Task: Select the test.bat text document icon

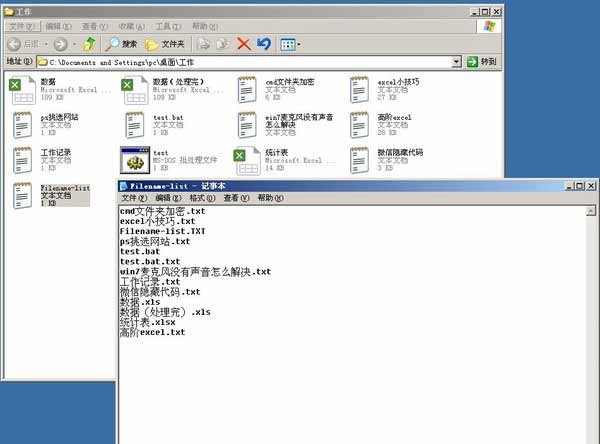Action: [x=134, y=125]
